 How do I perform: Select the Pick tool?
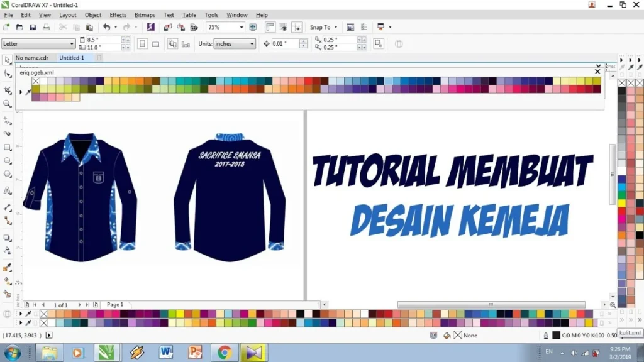click(6, 62)
